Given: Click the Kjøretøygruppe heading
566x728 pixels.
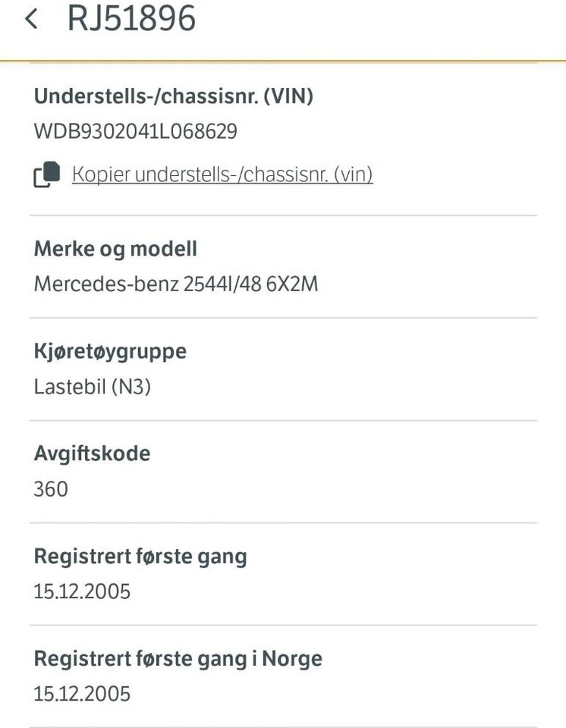Looking at the screenshot, I should click(x=110, y=351).
